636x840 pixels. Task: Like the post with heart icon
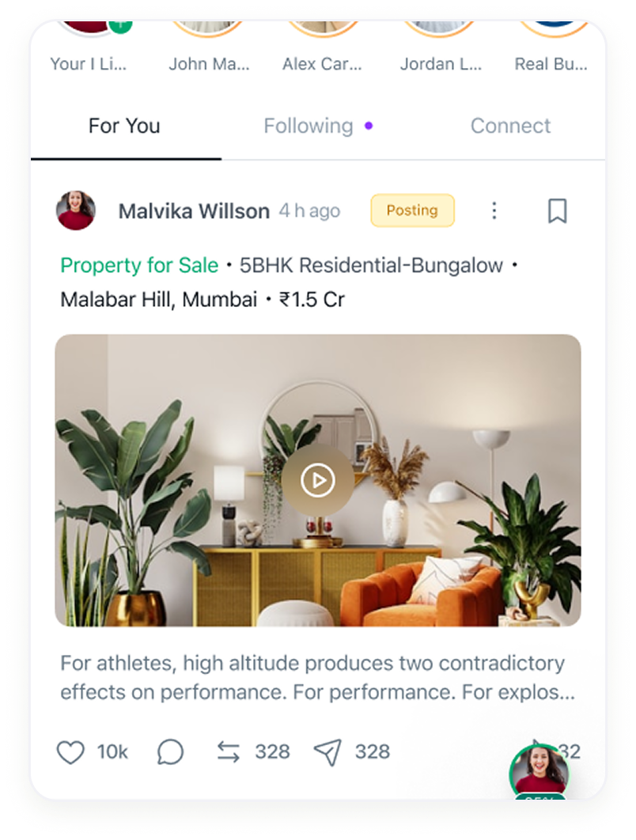[x=70, y=751]
